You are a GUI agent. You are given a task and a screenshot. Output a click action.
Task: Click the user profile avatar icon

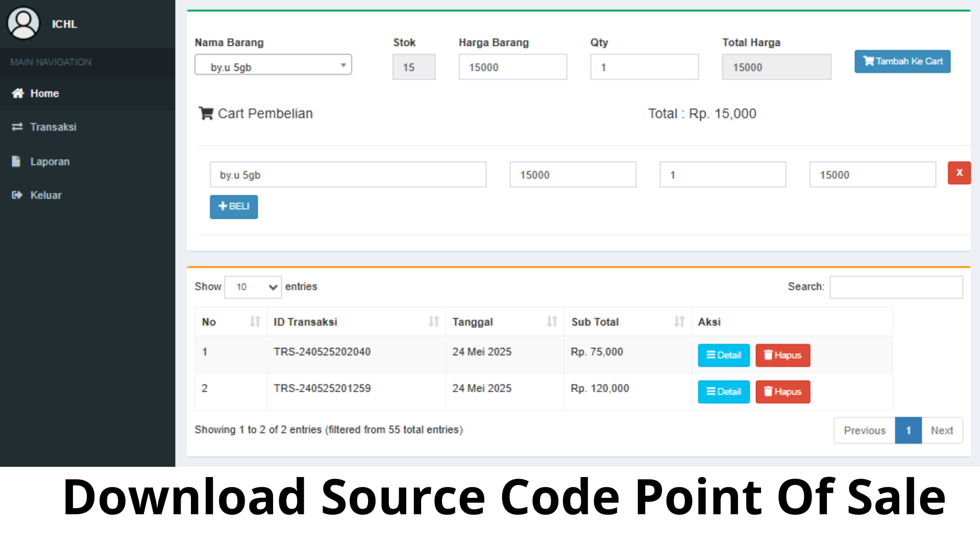[x=23, y=22]
